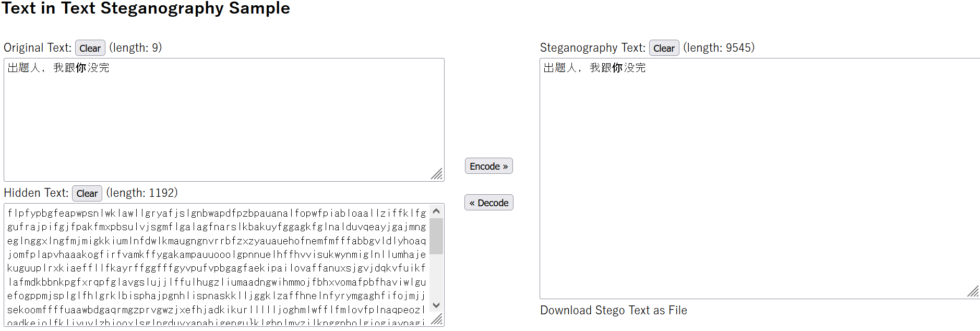This screenshot has height=331, width=980.
Task: Focus the Original Text textarea
Action: tap(224, 120)
